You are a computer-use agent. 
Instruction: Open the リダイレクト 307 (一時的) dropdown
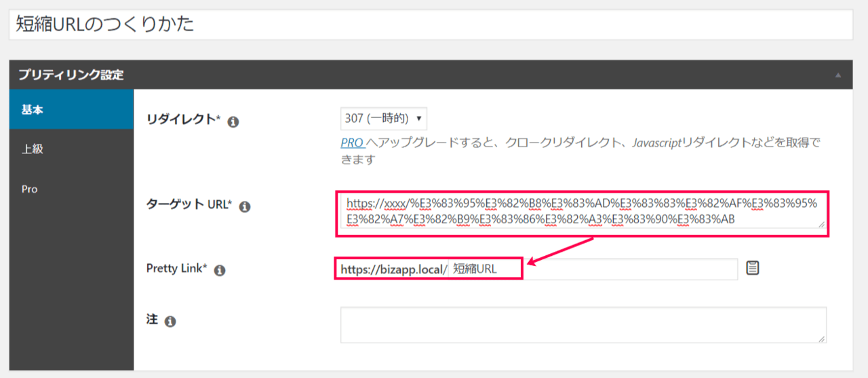[x=383, y=118]
